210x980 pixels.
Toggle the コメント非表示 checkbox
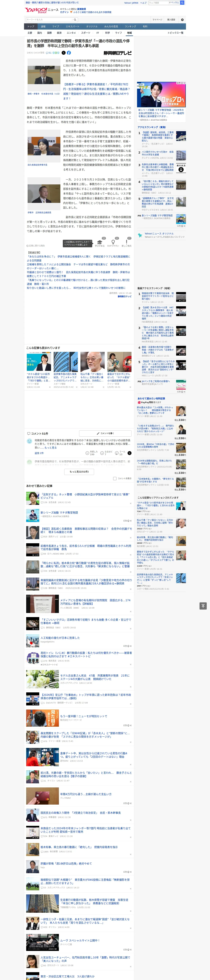coord(115,479)
